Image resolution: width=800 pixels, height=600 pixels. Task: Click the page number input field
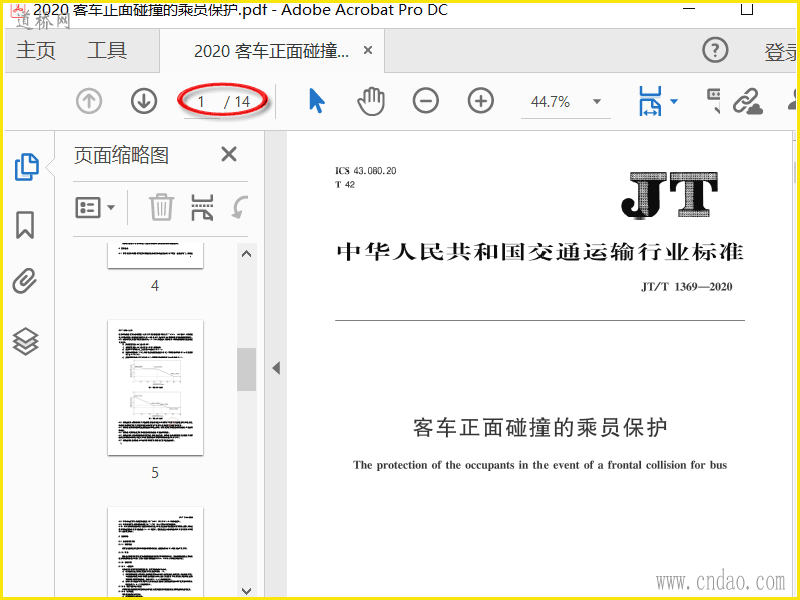pos(202,102)
